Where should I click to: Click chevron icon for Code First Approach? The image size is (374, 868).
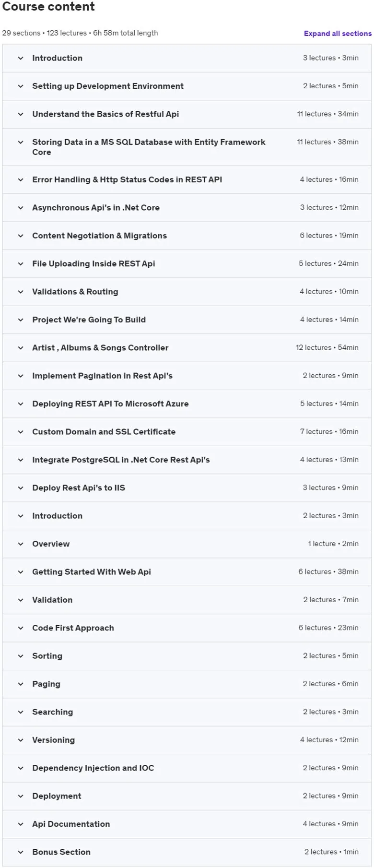[x=21, y=628]
